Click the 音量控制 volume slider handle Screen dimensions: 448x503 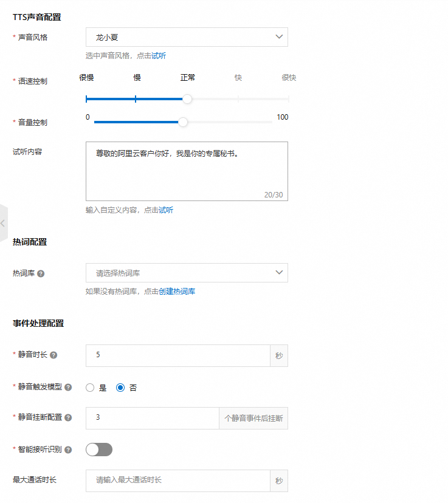click(183, 122)
